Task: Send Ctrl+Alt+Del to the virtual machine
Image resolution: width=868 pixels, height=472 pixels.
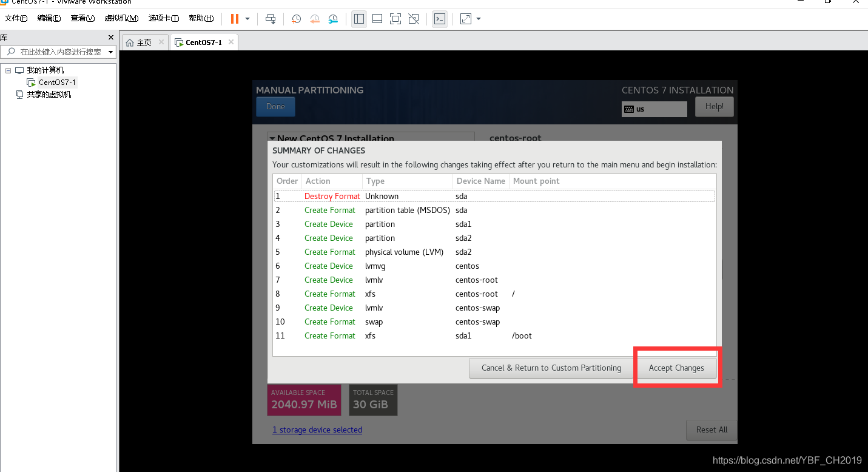Action: pos(271,19)
